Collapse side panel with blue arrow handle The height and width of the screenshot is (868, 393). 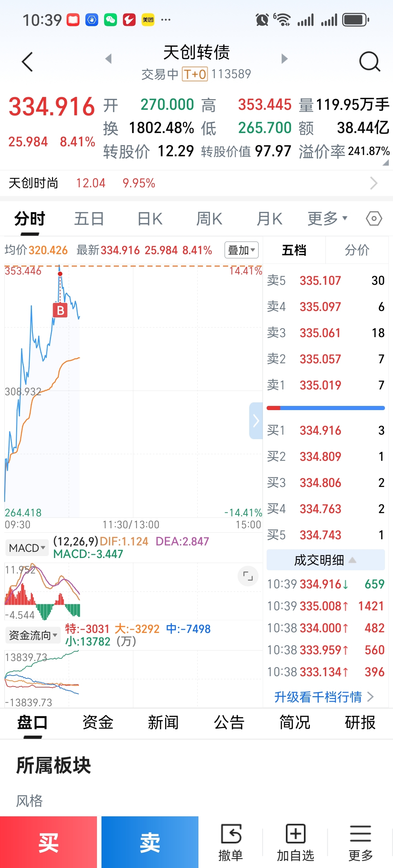[256, 420]
